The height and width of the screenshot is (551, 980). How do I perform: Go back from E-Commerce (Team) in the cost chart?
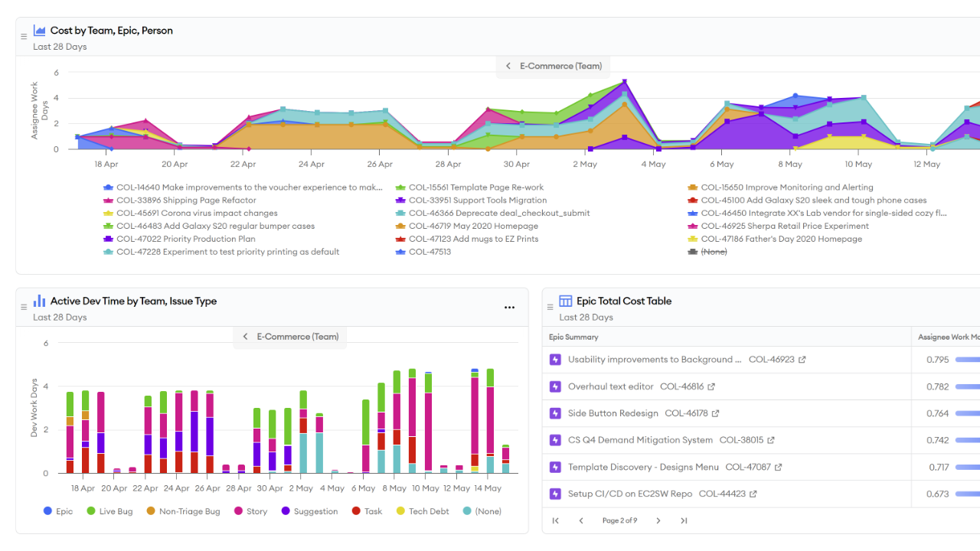pyautogui.click(x=508, y=66)
